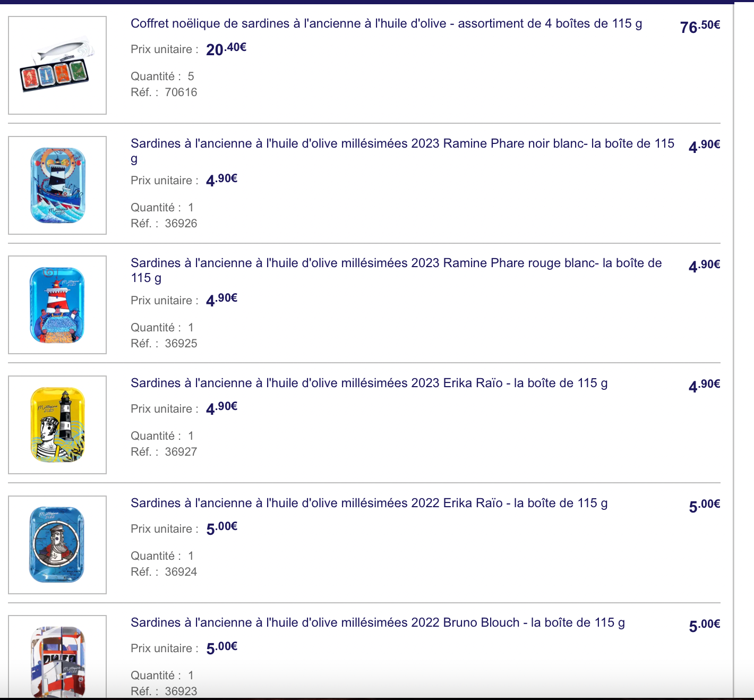754x700 pixels.
Task: Open the millésimées 2023 Erika Raïo product link
Action: [x=369, y=383]
